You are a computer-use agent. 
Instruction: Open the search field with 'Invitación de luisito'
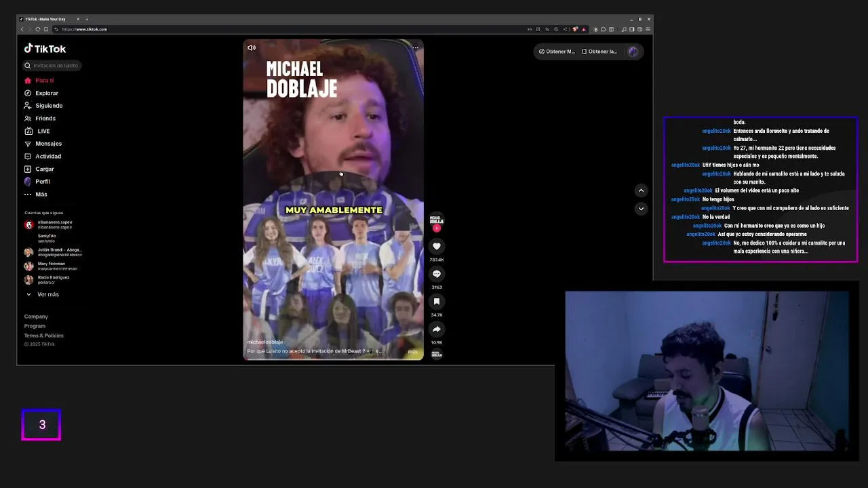(52, 66)
